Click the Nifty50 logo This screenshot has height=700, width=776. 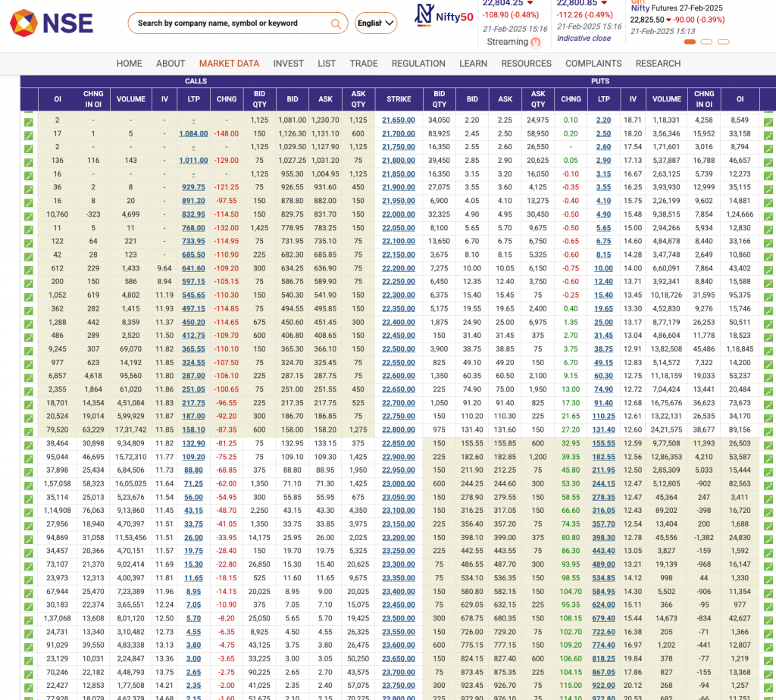coord(444,15)
